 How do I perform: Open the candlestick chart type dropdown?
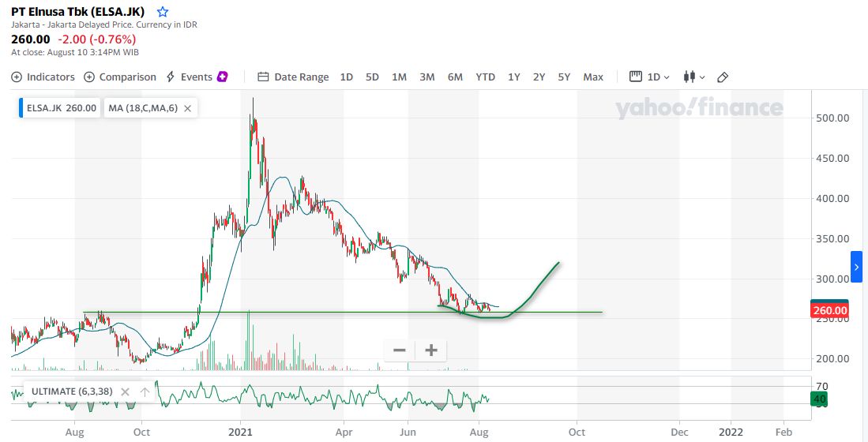(694, 77)
